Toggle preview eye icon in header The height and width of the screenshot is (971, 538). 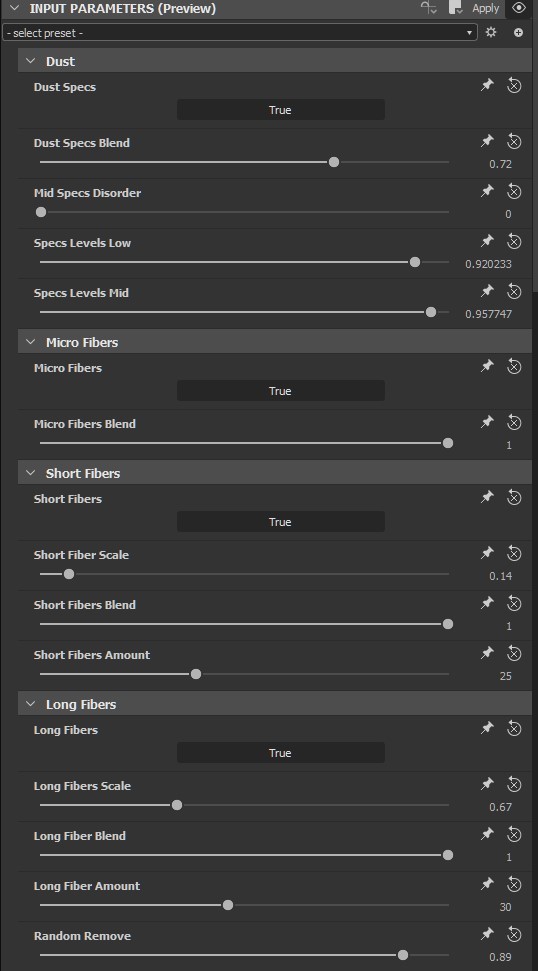pos(519,8)
